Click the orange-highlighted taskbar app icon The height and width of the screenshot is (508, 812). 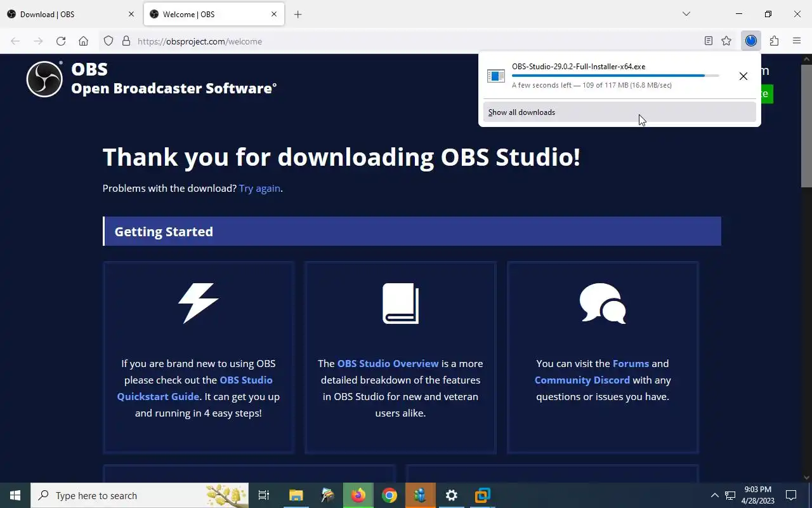tap(421, 495)
